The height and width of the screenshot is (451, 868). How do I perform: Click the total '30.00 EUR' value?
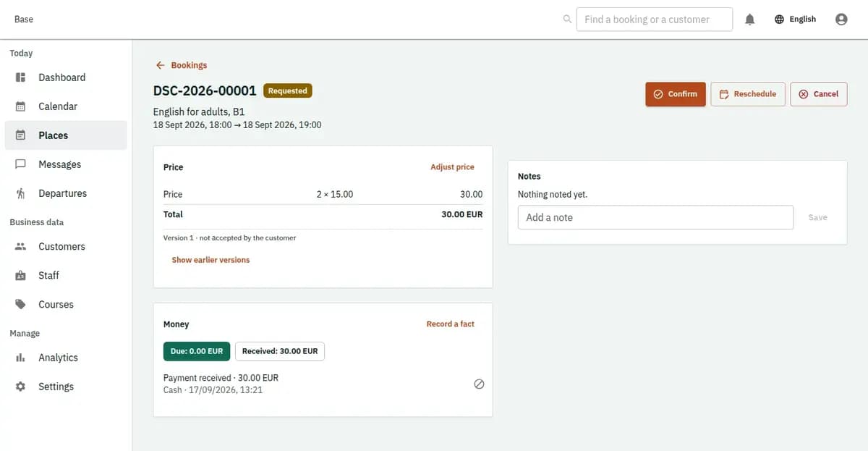462,214
